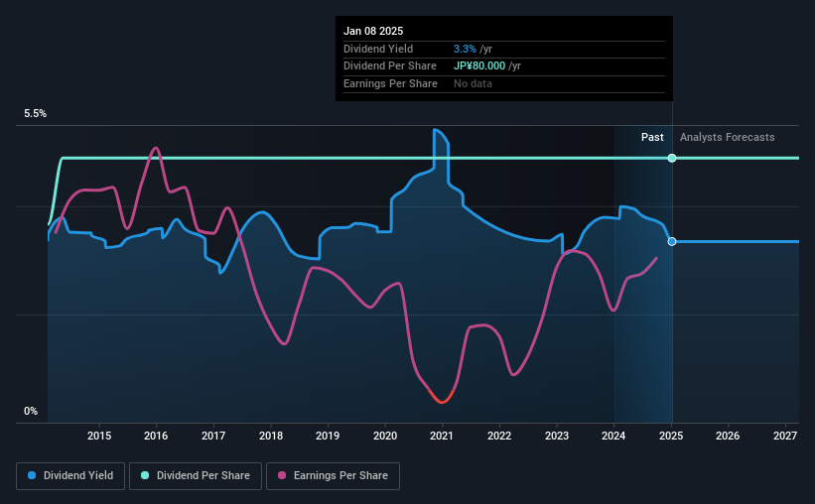Toggle the Dividend Per Share legend button

point(196,476)
